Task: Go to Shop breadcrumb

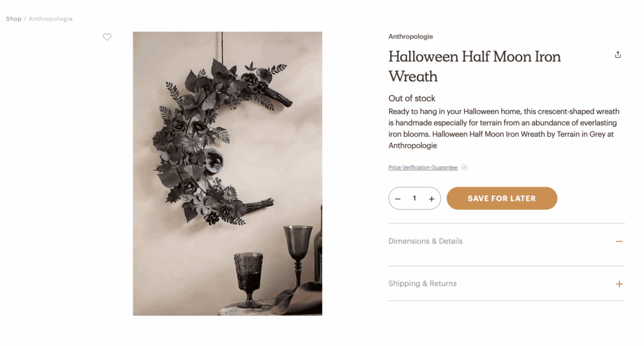Action: 14,19
